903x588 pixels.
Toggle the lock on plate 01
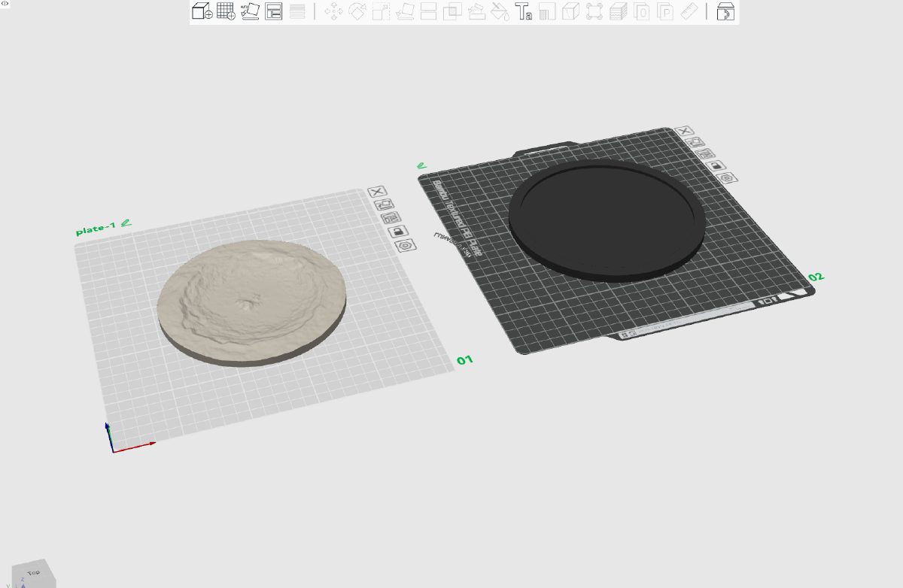[x=399, y=232]
